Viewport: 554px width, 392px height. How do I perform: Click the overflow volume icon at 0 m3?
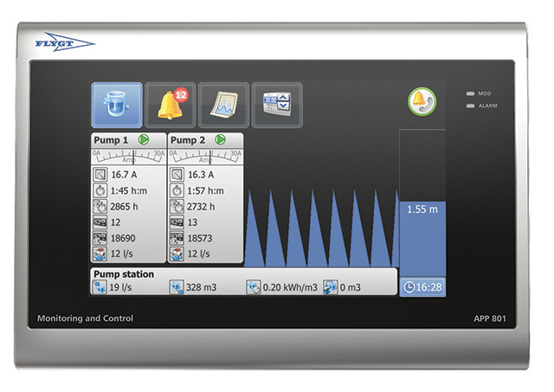click(x=329, y=286)
